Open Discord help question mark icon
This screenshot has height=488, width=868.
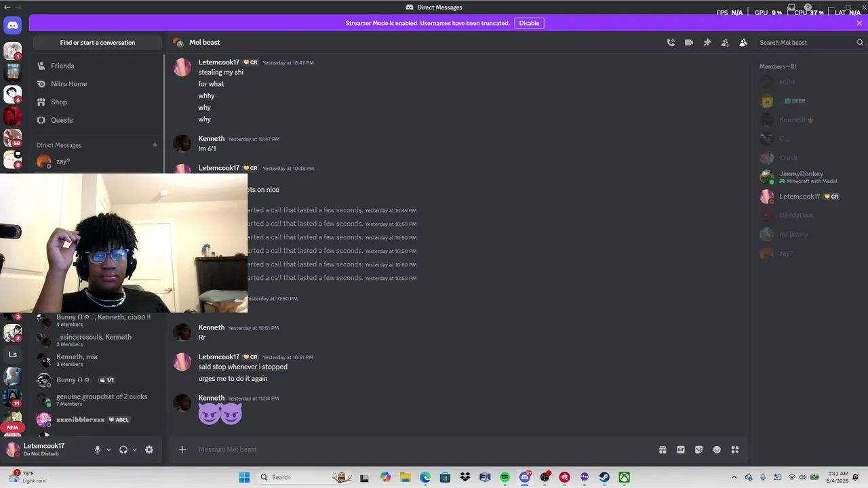click(x=808, y=7)
